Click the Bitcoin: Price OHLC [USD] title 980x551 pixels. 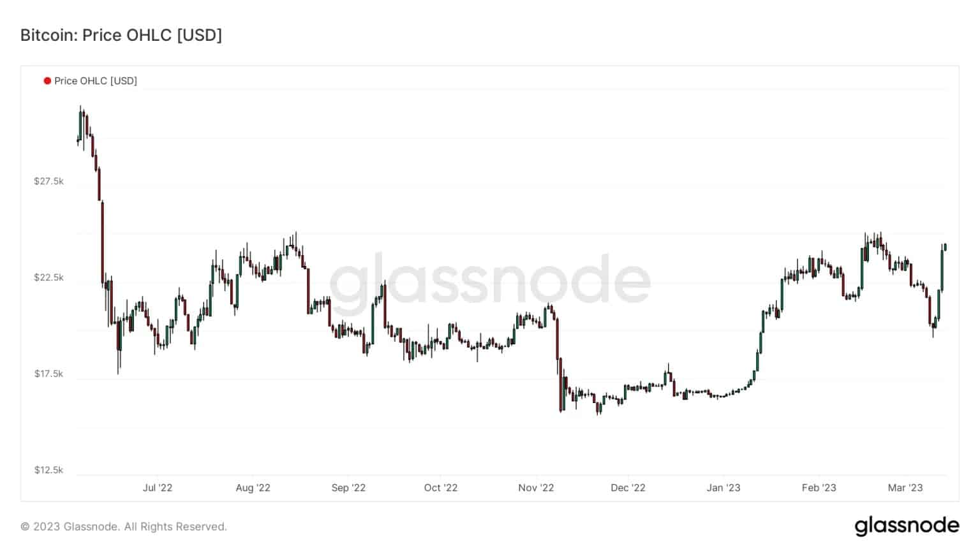[x=121, y=35]
